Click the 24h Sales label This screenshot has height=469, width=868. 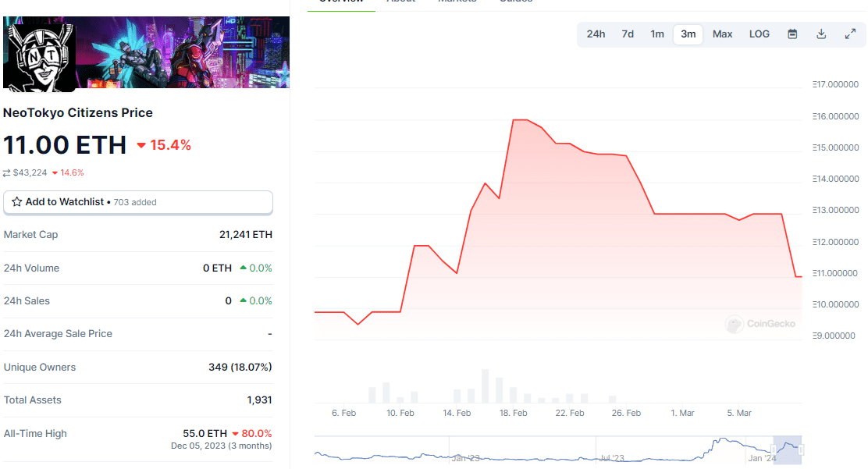(x=27, y=301)
